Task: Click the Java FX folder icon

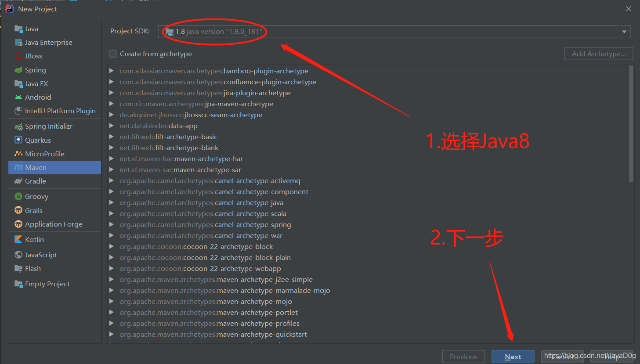Action: (18, 83)
